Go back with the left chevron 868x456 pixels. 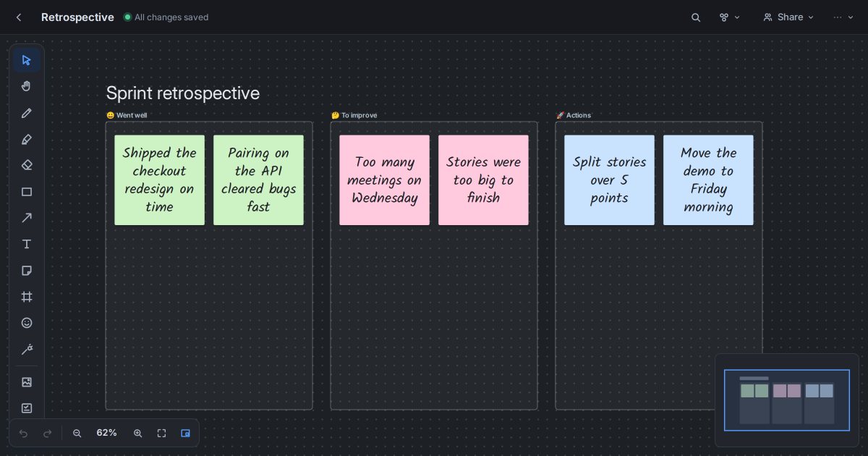(x=19, y=17)
